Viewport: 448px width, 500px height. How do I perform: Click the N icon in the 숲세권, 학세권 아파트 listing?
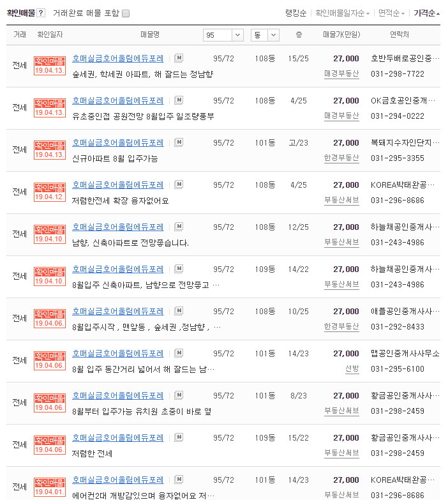[x=179, y=58]
